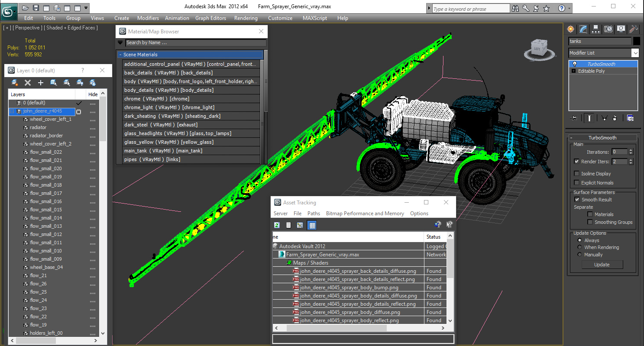Open the help dropdown arrow in title bar
Image resolution: width=644 pixels, height=346 pixels.
569,8
